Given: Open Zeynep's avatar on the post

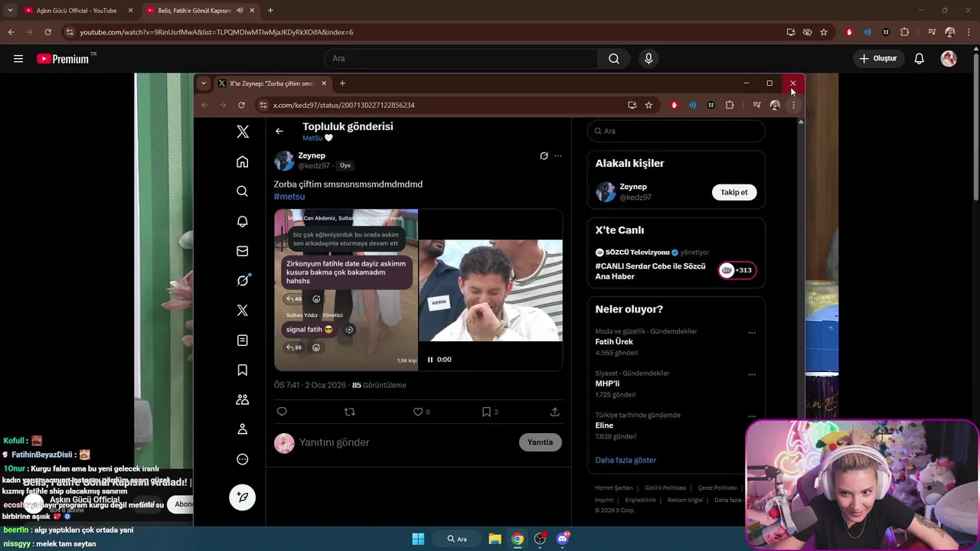Looking at the screenshot, I should pos(284,161).
